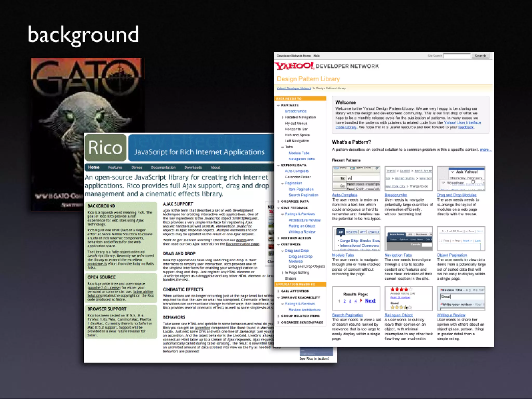
Task: Click the Module Tabs pattern thumbnail
Action: pyautogui.click(x=356, y=238)
